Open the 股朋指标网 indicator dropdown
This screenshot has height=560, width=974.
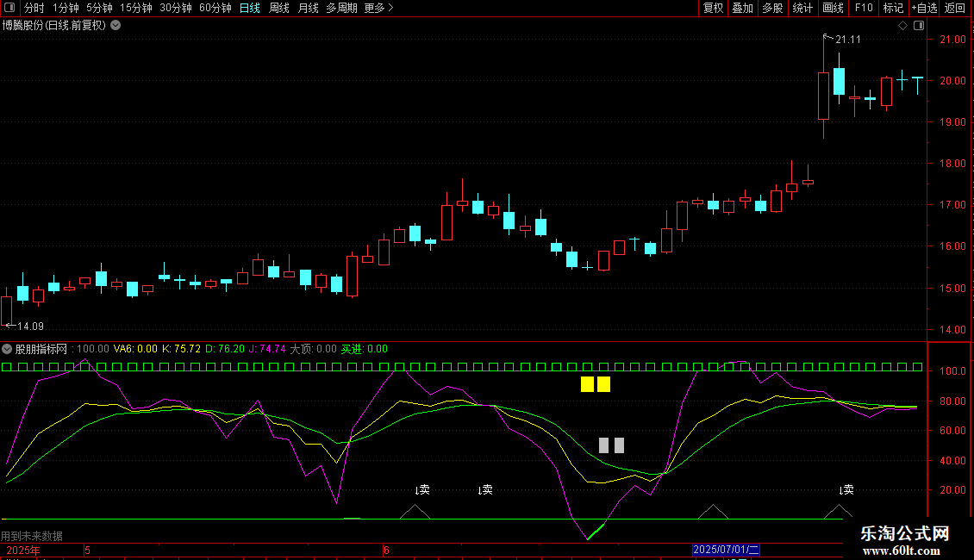tap(7, 349)
